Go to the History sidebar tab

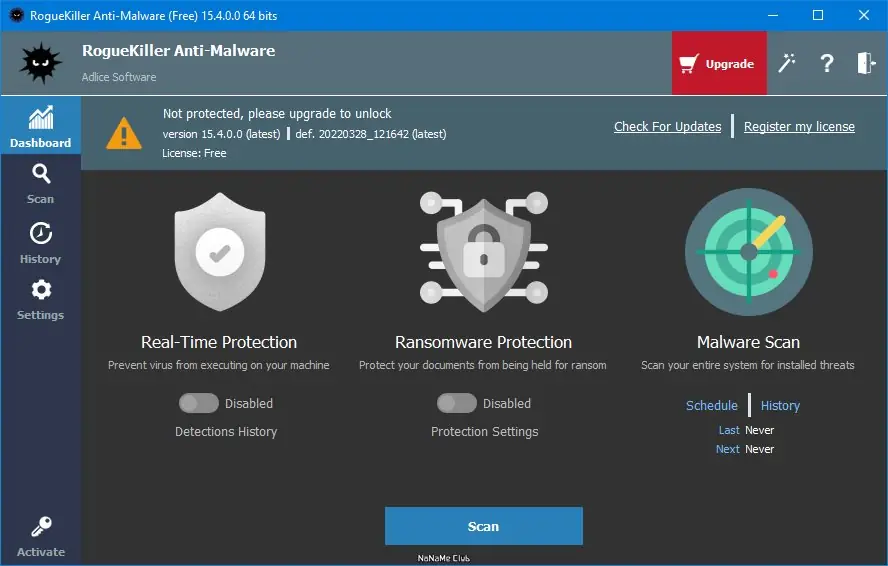40,243
